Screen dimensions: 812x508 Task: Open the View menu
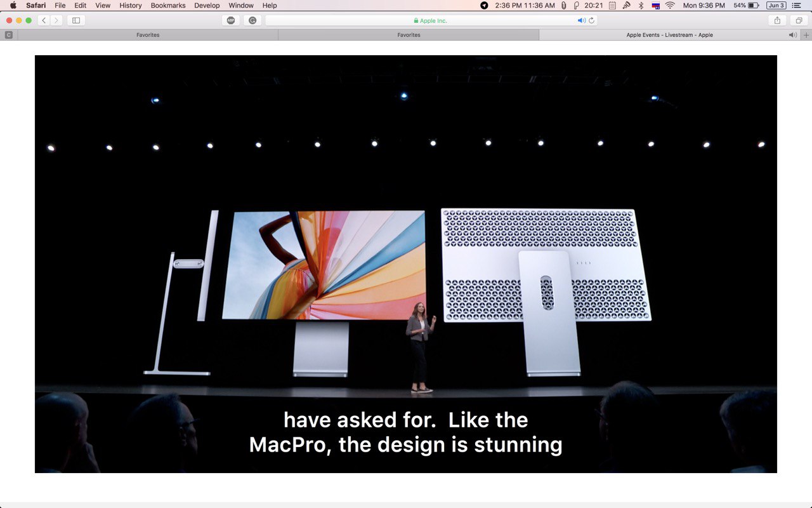(x=103, y=5)
